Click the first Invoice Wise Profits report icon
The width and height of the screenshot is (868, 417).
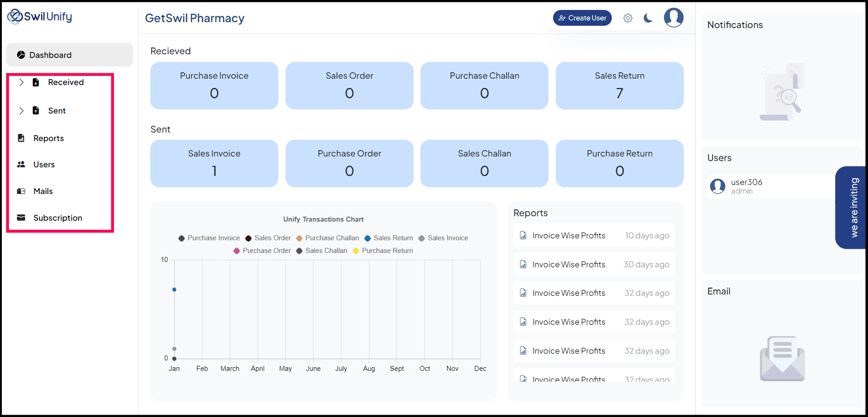click(523, 235)
